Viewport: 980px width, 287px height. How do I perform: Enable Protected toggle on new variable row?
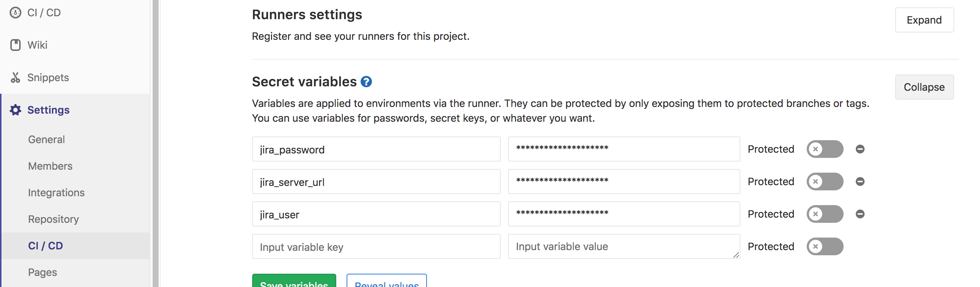tap(825, 246)
